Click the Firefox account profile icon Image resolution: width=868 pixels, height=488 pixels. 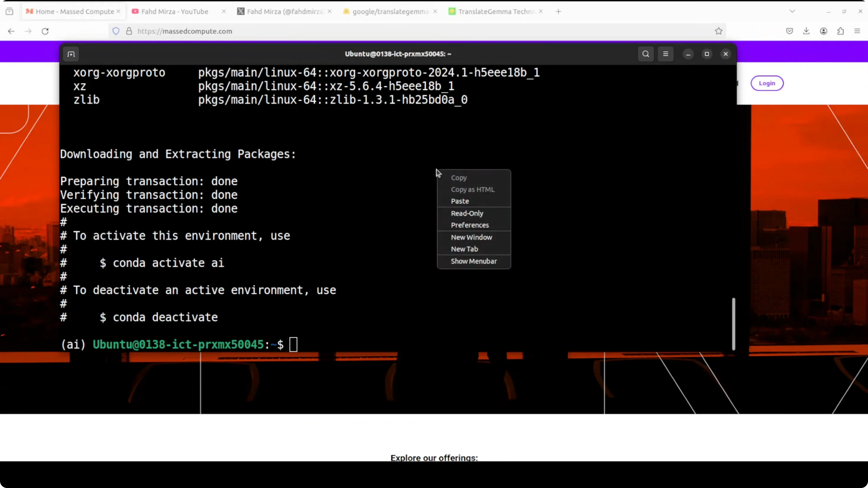pyautogui.click(x=823, y=31)
